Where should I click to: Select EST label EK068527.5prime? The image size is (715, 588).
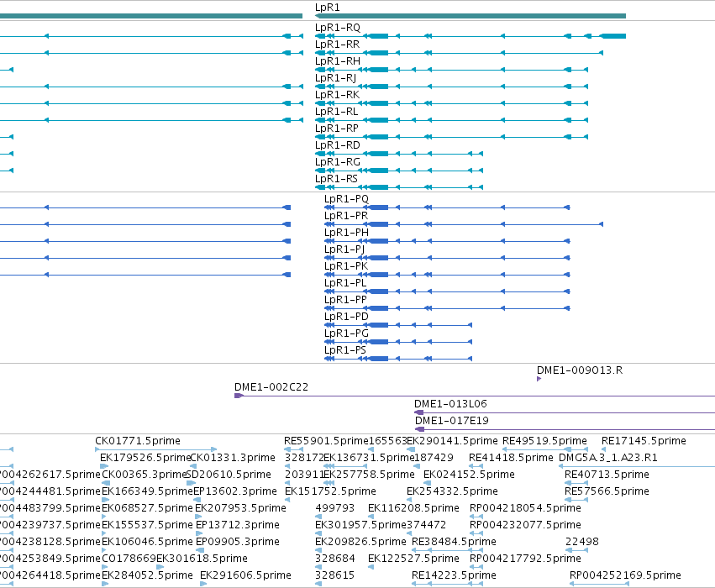click(147, 508)
